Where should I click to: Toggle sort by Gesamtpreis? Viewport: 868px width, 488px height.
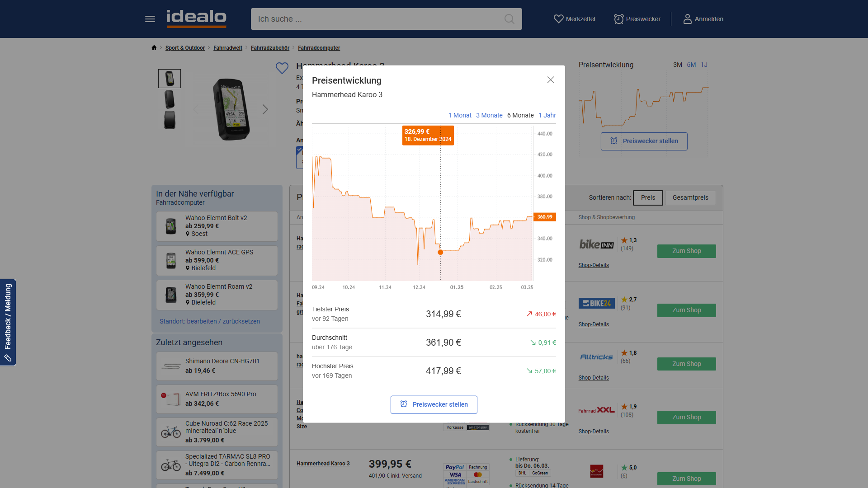point(690,198)
